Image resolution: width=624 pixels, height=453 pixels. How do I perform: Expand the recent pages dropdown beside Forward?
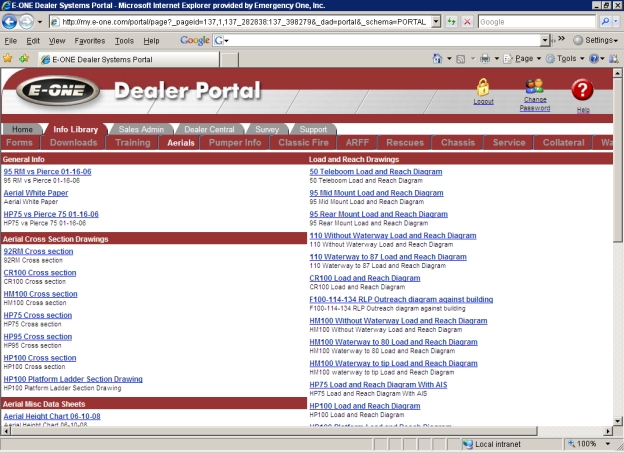[x=40, y=22]
